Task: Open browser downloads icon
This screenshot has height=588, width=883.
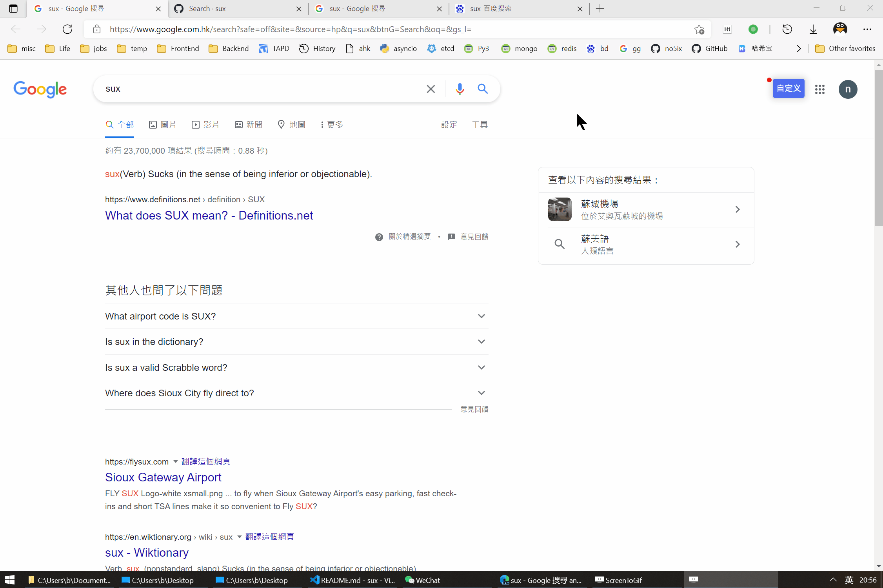Action: 813,29
